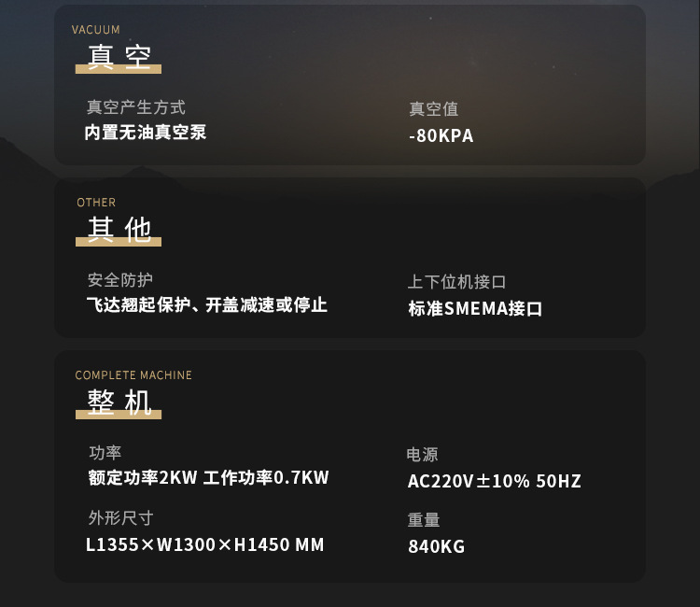The height and width of the screenshot is (607, 700).
Task: Click the OTHER section label
Action: [96, 203]
